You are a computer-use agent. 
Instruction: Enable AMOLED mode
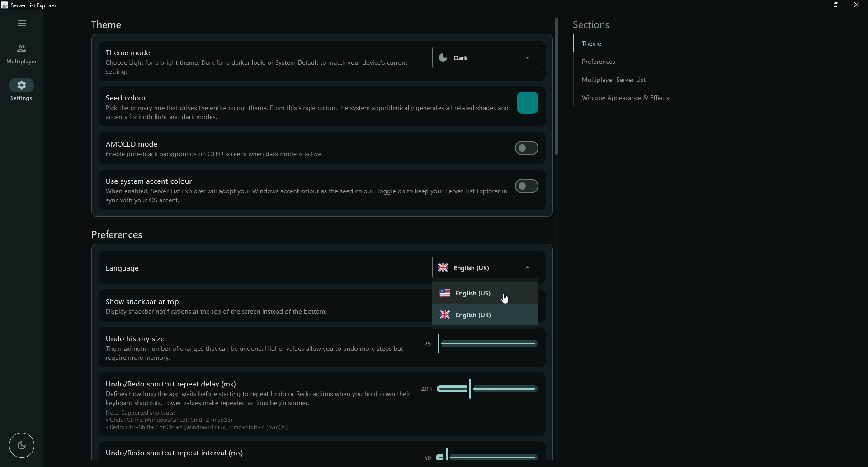tap(526, 148)
